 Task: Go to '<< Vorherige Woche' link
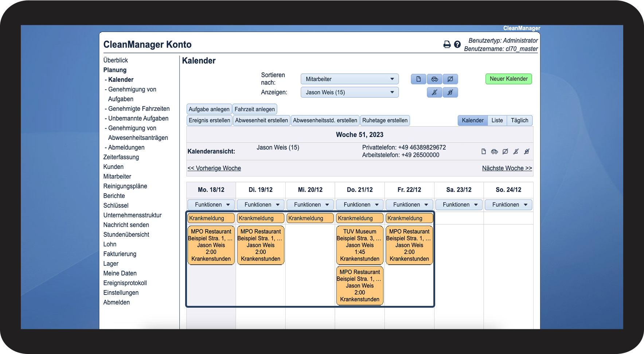(x=214, y=168)
